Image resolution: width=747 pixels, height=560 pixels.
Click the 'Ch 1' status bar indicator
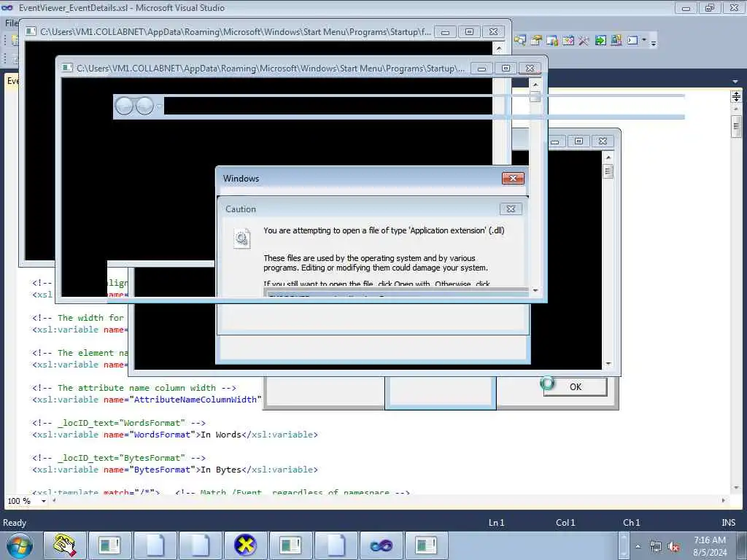pyautogui.click(x=631, y=522)
